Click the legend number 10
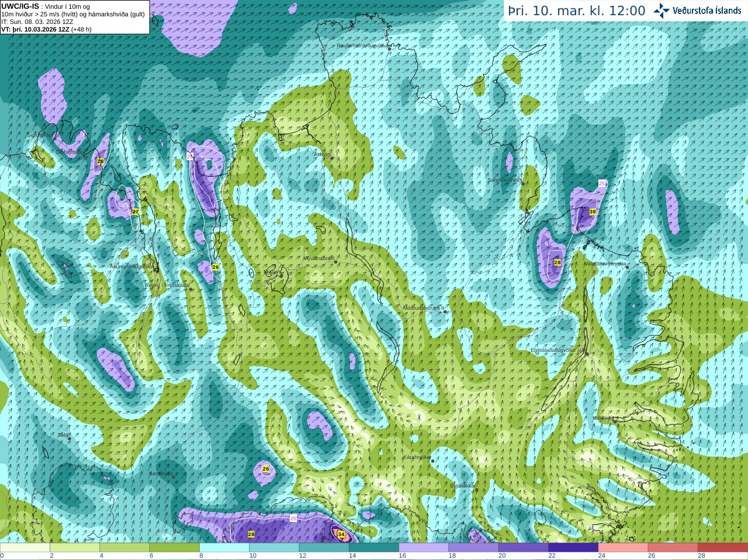The height and width of the screenshot is (560, 748). coord(252,556)
